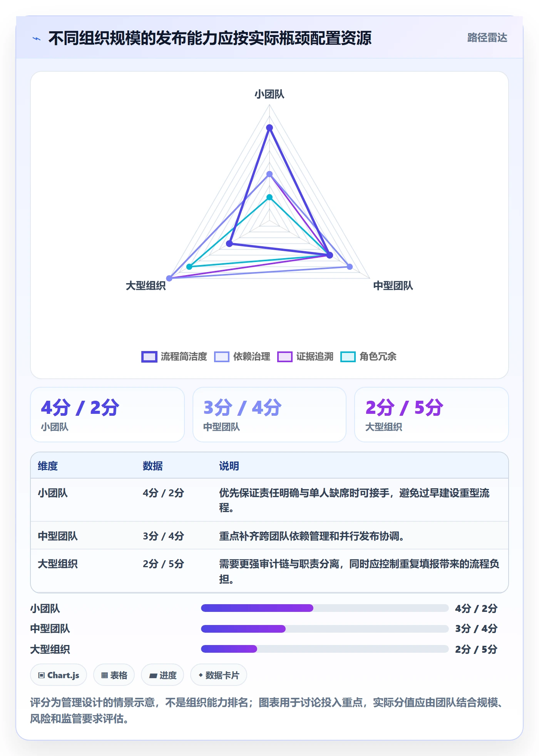Toggle the 证据追溯 legend swatch

285,356
